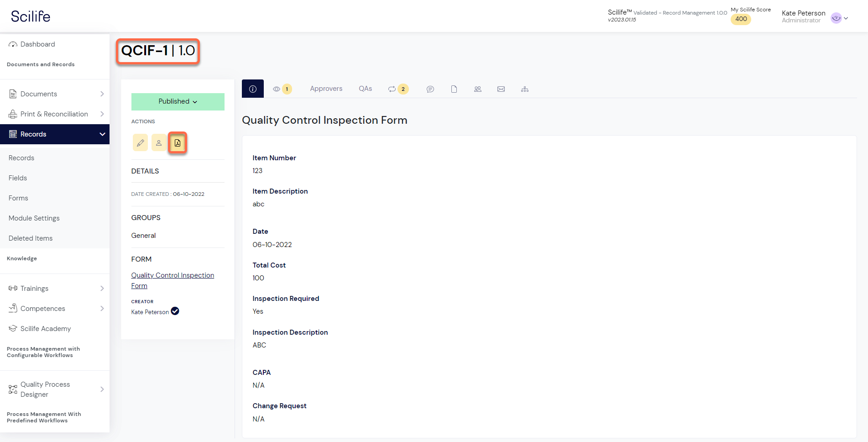Click the Records module icon
Image resolution: width=868 pixels, height=442 pixels.
pos(13,134)
